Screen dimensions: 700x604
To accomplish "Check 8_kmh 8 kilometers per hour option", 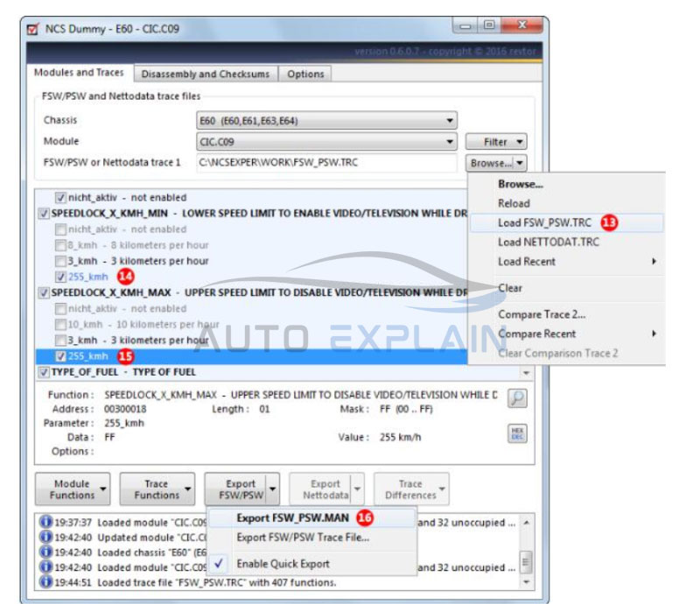I will tap(60, 245).
